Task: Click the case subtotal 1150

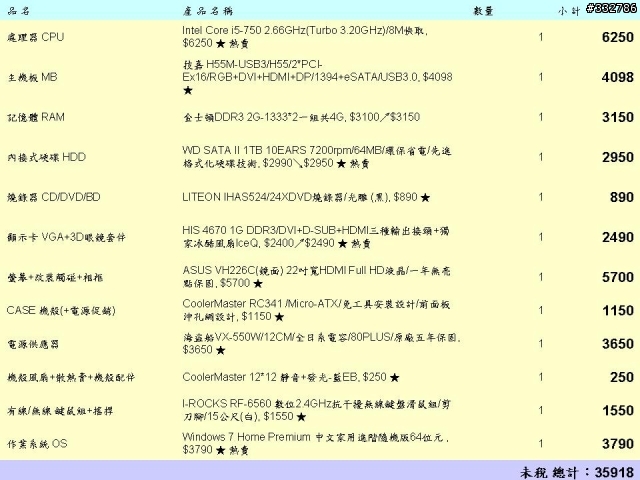Action: pos(618,311)
